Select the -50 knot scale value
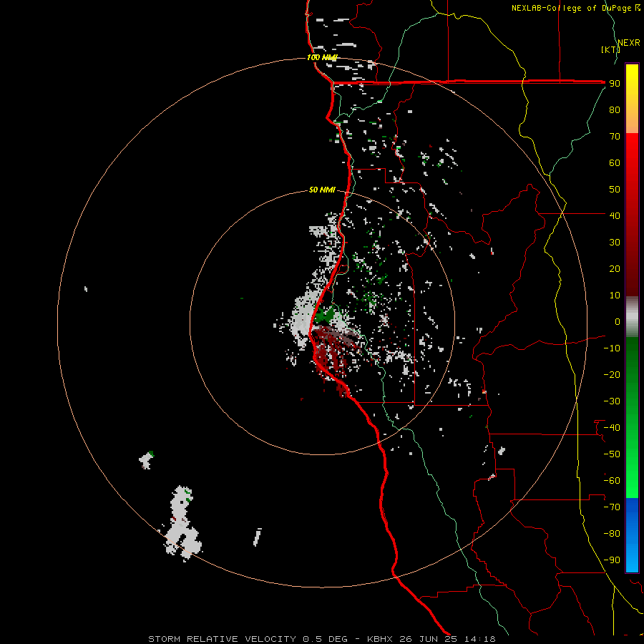644x644 pixels. (612, 454)
